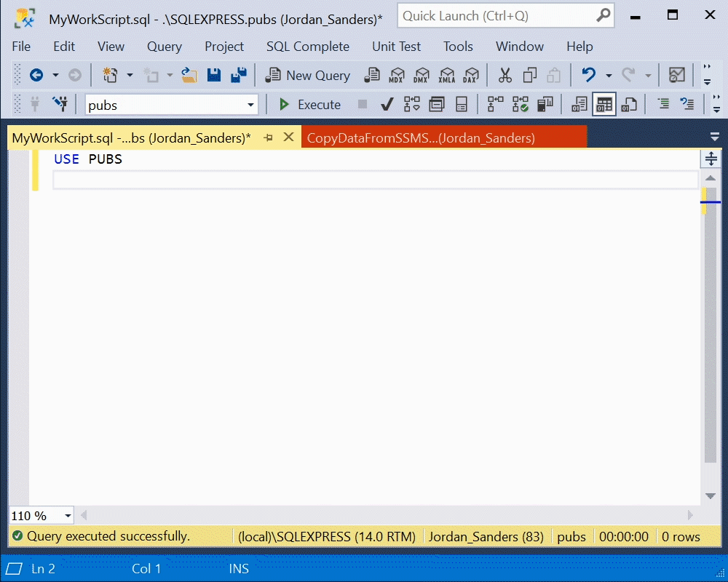Click the Undo arrow icon
The image size is (728, 582).
(589, 75)
